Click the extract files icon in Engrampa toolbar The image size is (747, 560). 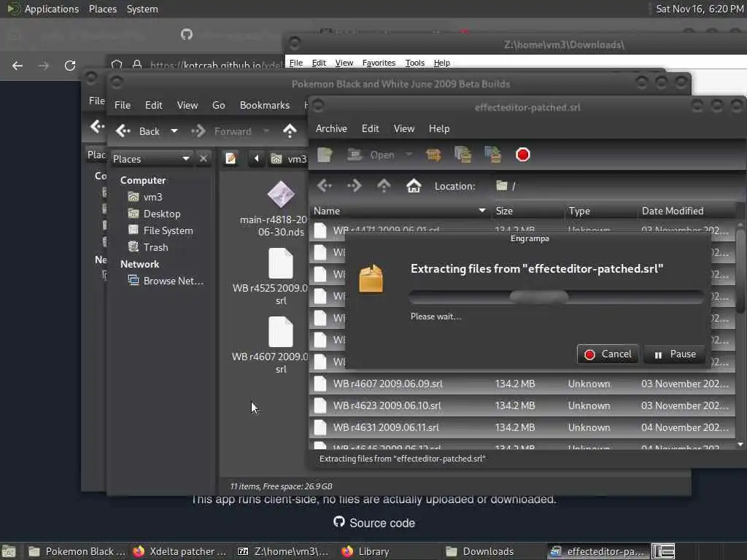[433, 155]
